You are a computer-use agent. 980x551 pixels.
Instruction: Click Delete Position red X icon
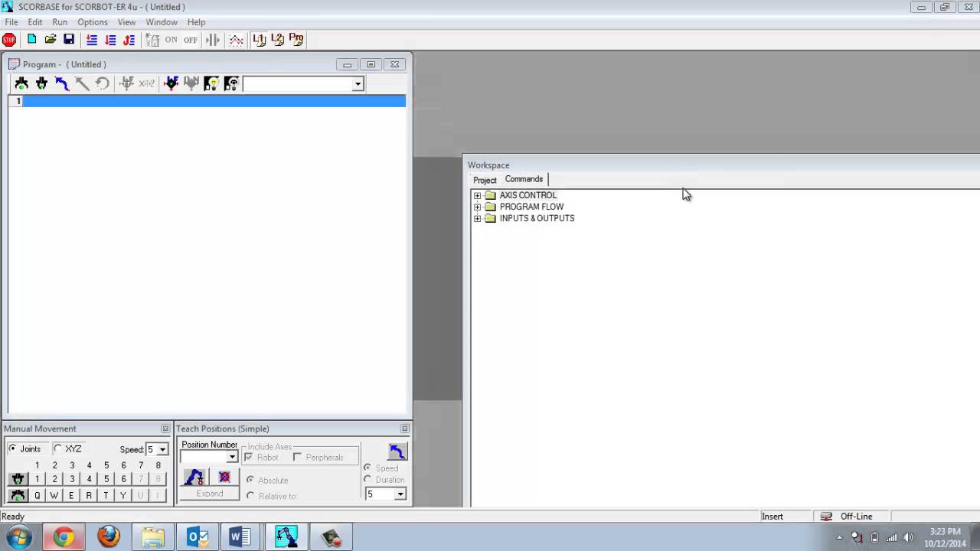pyautogui.click(x=224, y=478)
